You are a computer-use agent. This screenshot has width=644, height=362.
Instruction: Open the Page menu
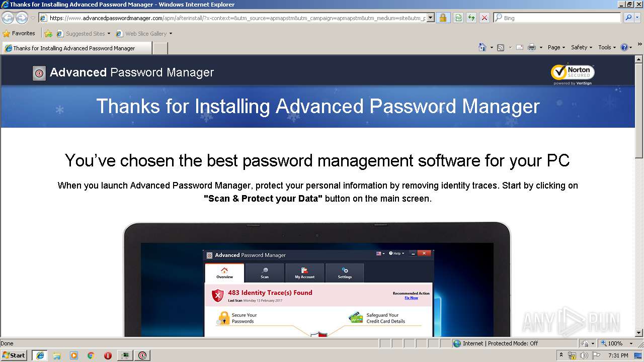pyautogui.click(x=556, y=47)
